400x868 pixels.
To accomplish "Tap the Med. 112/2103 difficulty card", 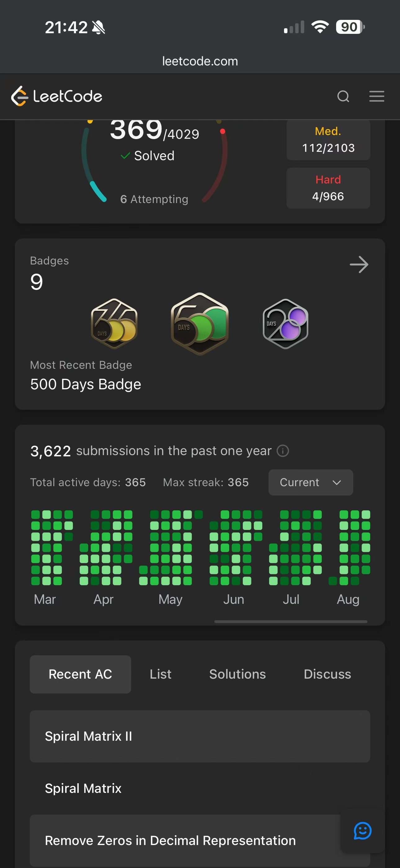I will [328, 140].
